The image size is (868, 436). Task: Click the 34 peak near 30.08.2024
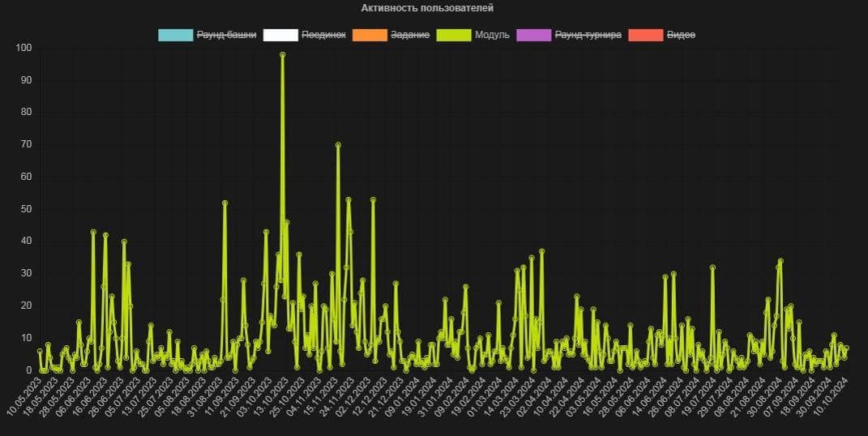pos(780,261)
